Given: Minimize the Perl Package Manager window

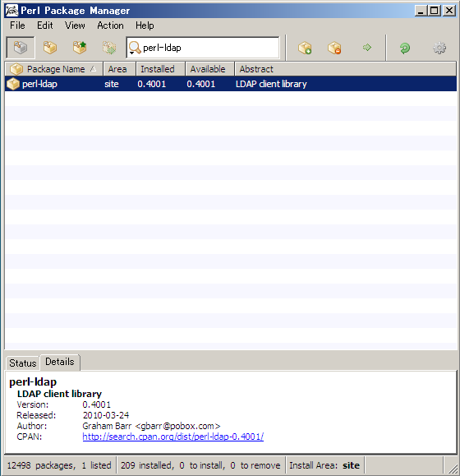Looking at the screenshot, I should point(421,11).
